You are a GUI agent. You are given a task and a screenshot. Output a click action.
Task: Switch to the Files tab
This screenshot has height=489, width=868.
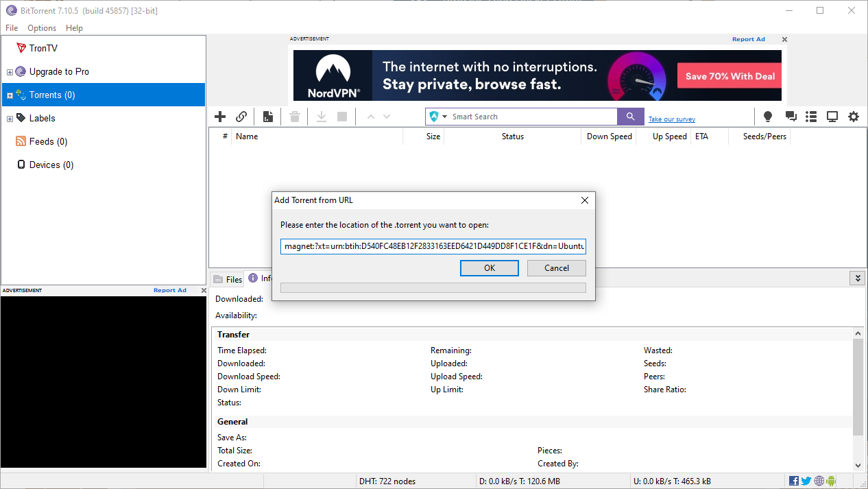(x=228, y=279)
